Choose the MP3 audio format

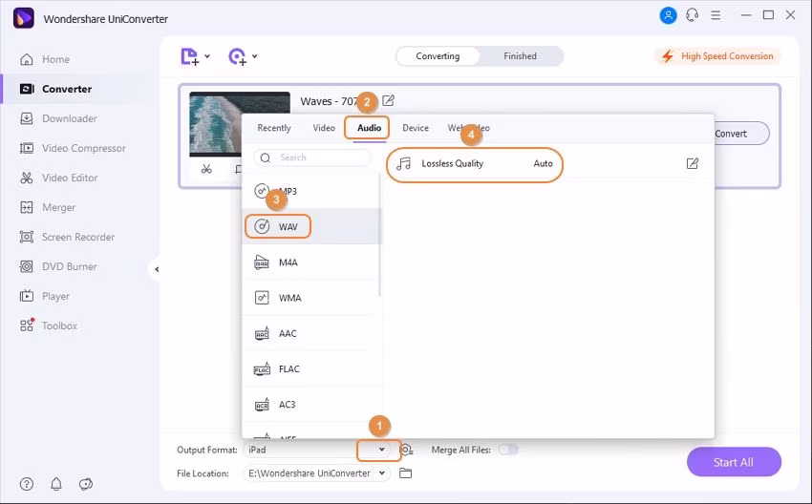coord(311,191)
